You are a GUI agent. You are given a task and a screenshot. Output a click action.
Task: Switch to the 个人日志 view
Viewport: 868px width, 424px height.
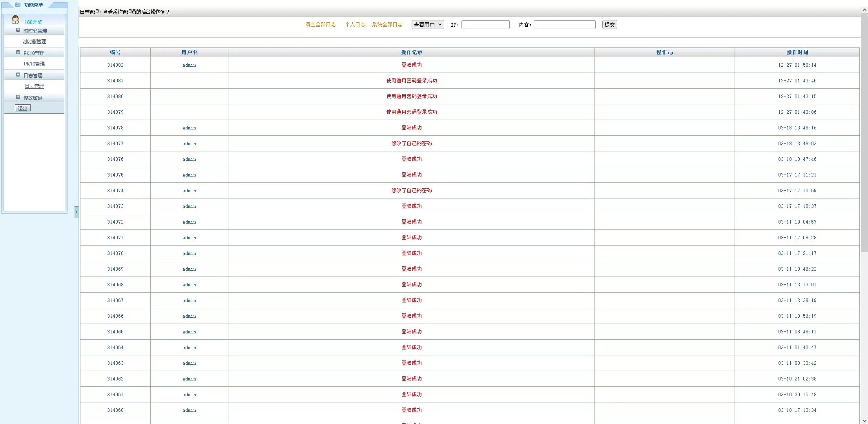(x=355, y=25)
